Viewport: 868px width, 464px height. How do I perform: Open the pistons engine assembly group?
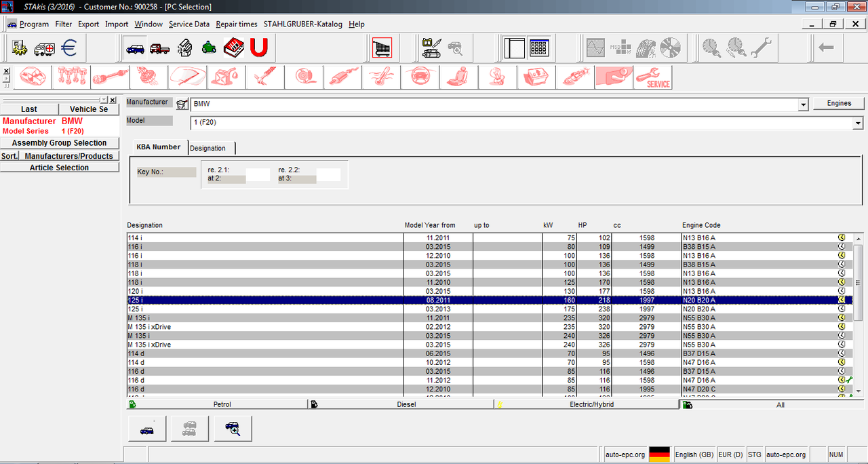tap(72, 77)
